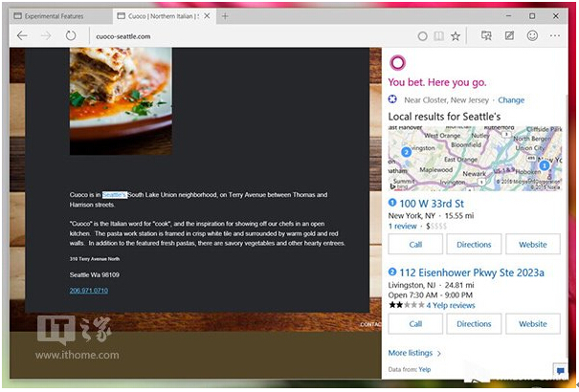
Task: Click map pin number 1 near Hoboken
Action: coord(544,165)
